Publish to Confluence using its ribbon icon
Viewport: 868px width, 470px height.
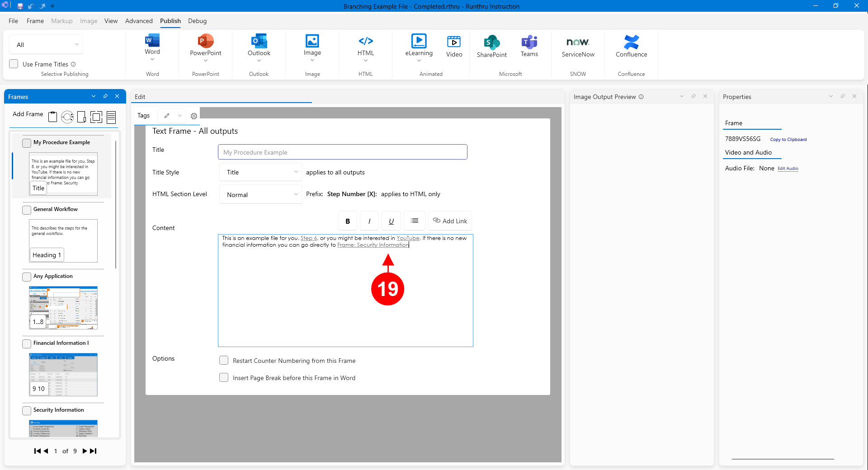pos(631,42)
